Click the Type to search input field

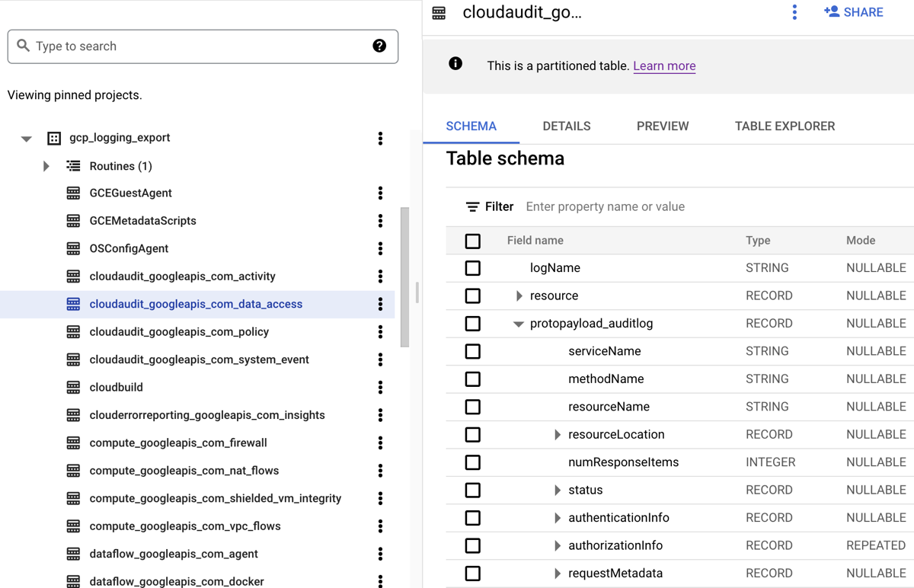(x=203, y=46)
